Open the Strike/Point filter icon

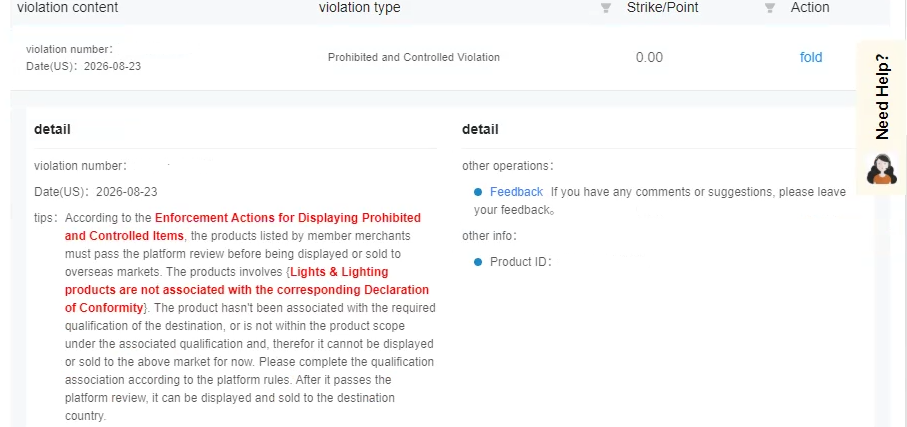[769, 8]
